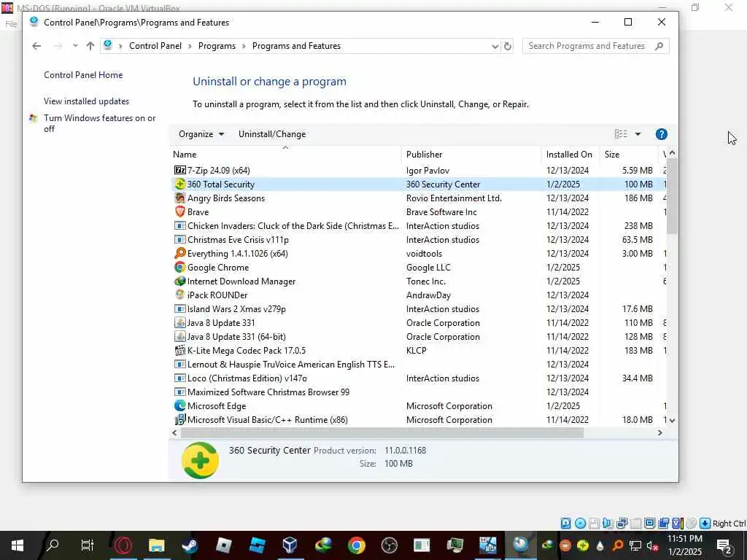This screenshot has width=747, height=560.
Task: Open View installed updates link
Action: pos(86,101)
